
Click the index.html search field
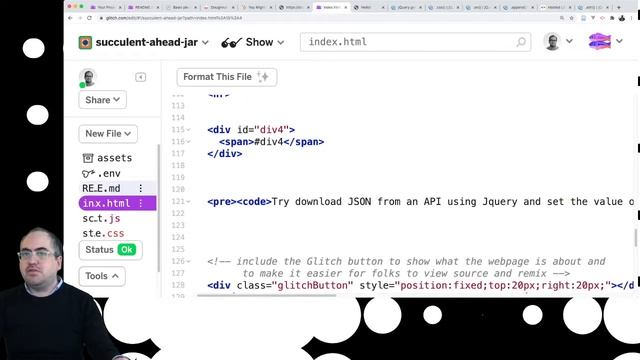(415, 42)
